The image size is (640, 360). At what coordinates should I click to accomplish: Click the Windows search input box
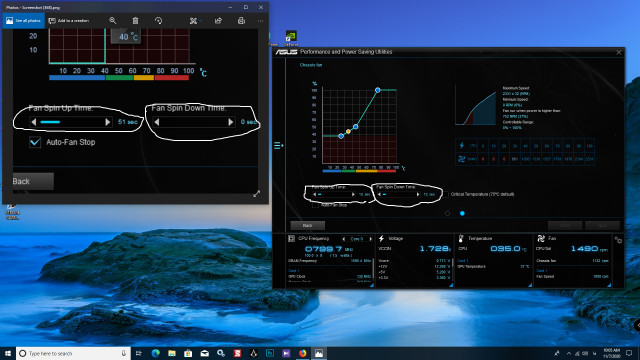pyautogui.click(x=73, y=353)
